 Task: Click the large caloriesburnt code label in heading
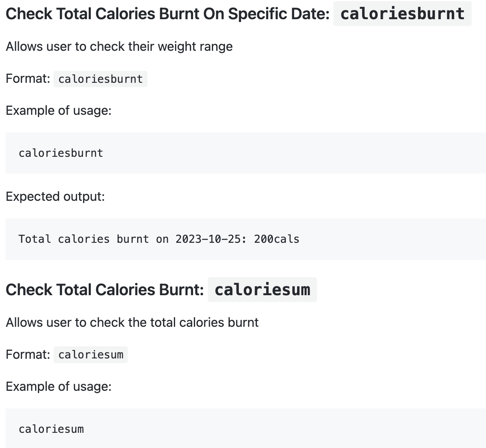pyautogui.click(x=402, y=14)
